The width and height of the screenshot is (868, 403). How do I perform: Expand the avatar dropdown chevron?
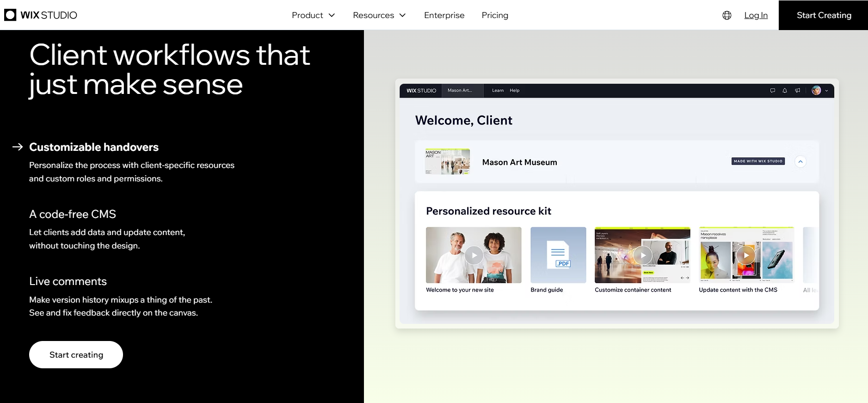(x=826, y=91)
